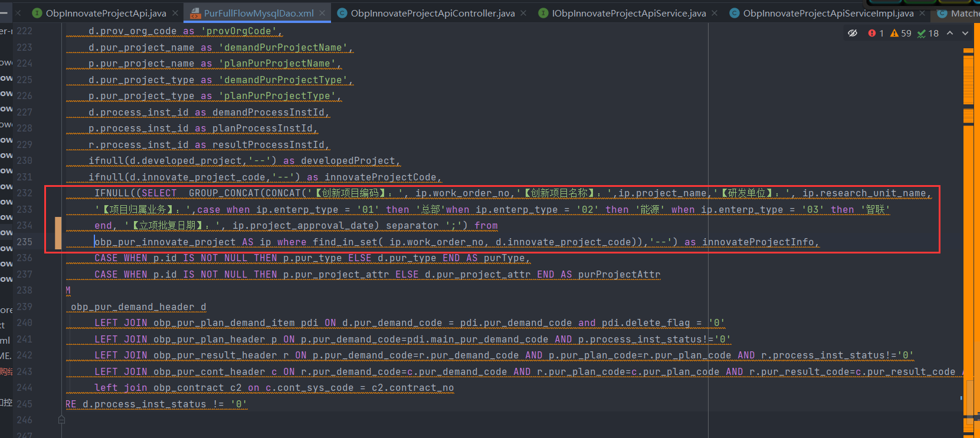Click obp_contract c2 on line 244
The width and height of the screenshot is (980, 438).
198,388
